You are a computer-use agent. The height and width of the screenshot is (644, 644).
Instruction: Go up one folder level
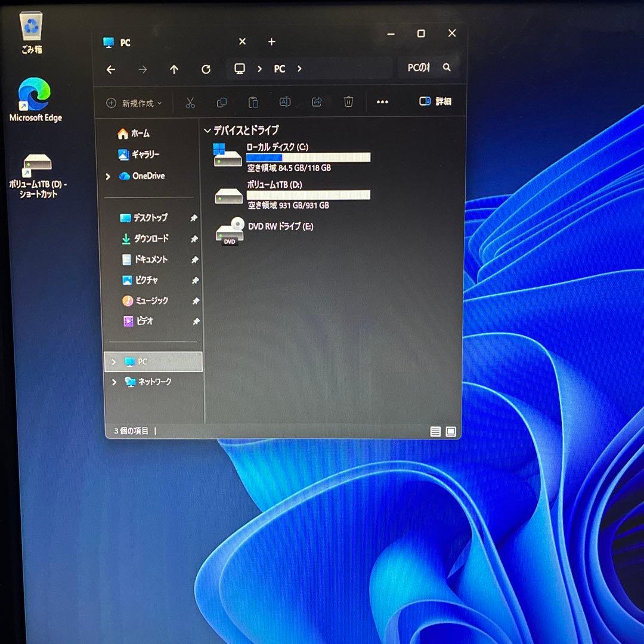(x=174, y=69)
